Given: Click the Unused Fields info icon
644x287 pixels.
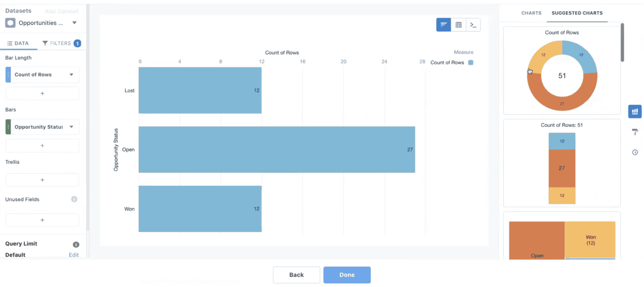Looking at the screenshot, I should pos(74,199).
